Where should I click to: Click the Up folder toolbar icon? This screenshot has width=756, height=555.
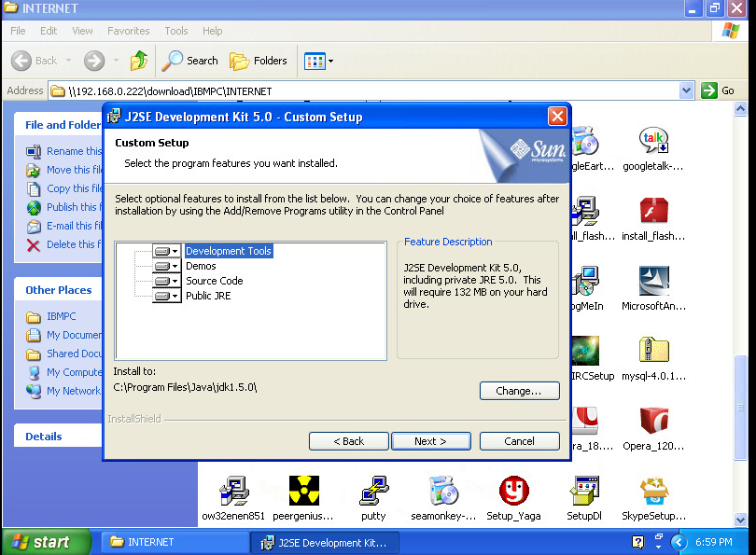pyautogui.click(x=138, y=61)
